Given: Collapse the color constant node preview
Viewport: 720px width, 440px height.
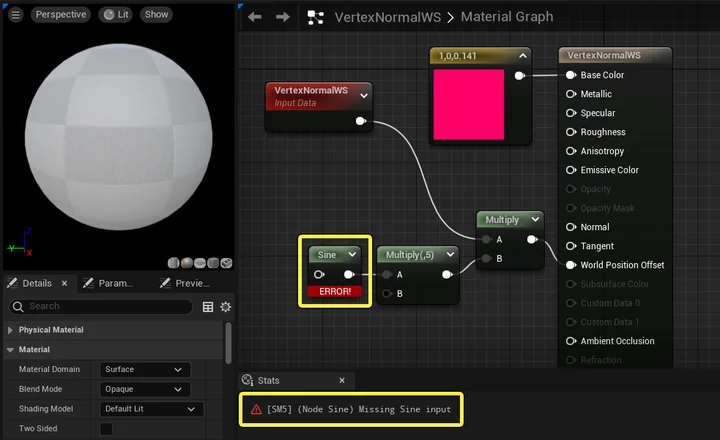Looking at the screenshot, I should coord(523,56).
